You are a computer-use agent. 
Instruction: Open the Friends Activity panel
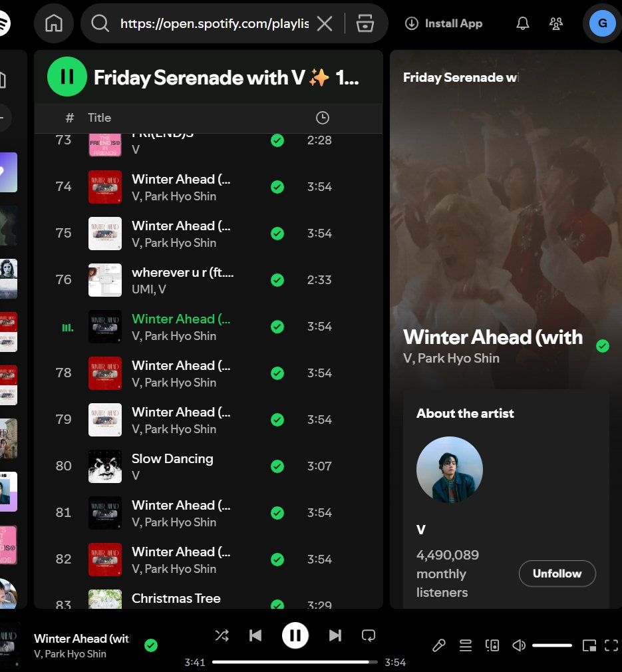pos(556,23)
